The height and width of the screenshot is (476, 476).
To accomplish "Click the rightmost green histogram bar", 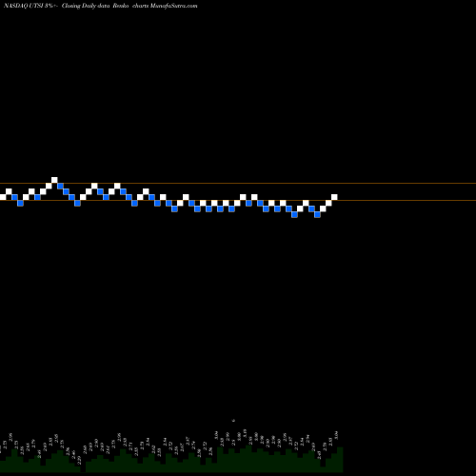I will [340, 460].
